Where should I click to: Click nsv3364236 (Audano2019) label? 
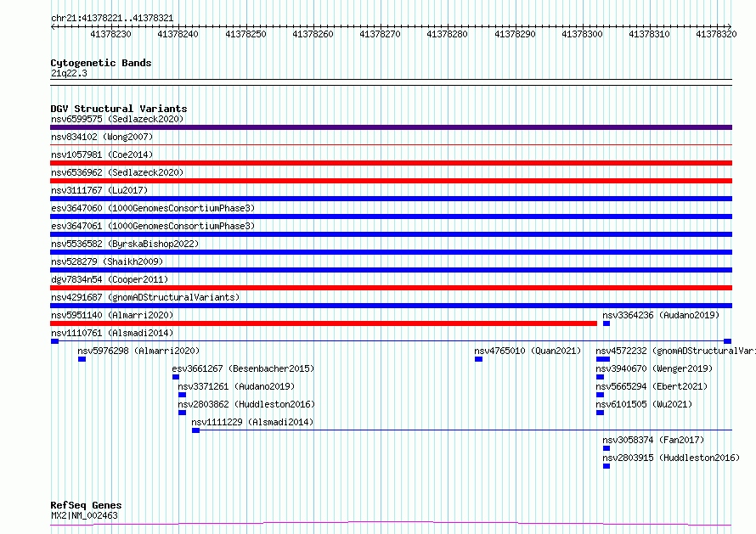point(661,315)
